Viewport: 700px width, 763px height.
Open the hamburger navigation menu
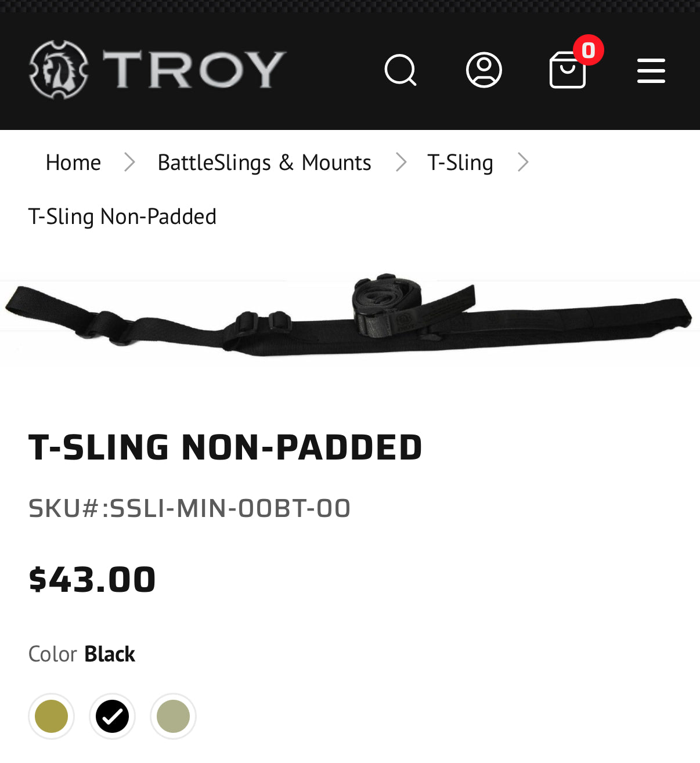coord(651,71)
